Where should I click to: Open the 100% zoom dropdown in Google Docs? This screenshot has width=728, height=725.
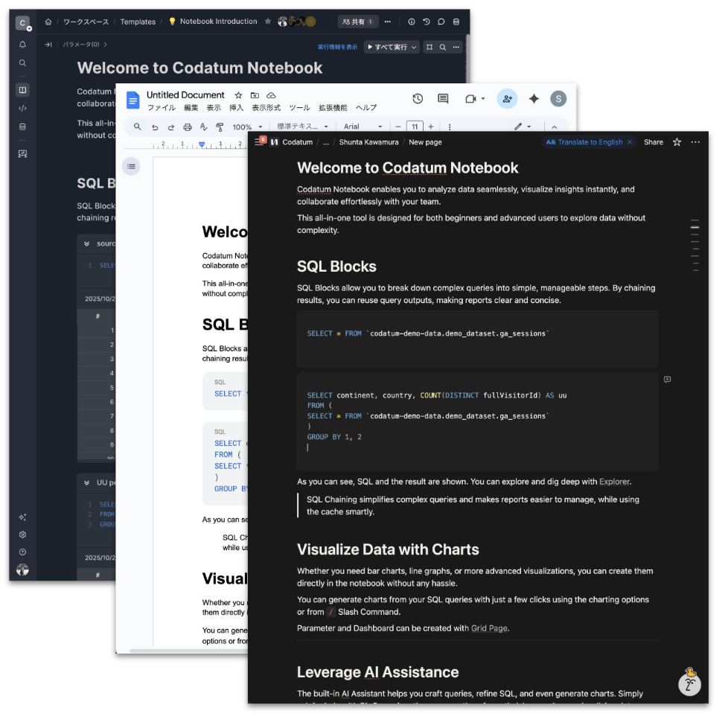click(247, 127)
